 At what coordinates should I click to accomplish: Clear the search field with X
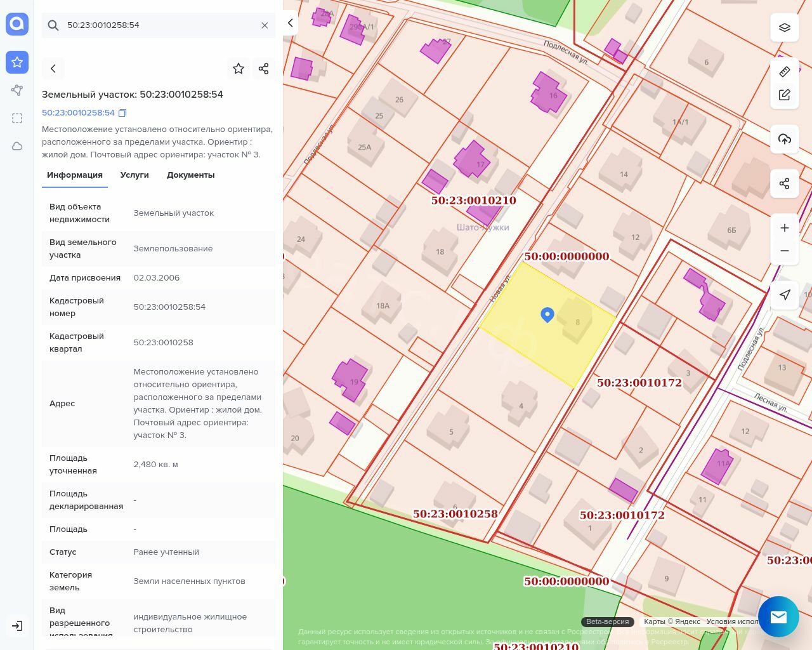coord(265,25)
